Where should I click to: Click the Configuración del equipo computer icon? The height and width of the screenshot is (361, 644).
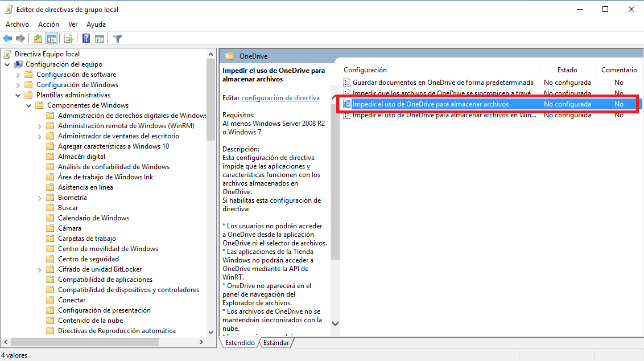tap(18, 64)
